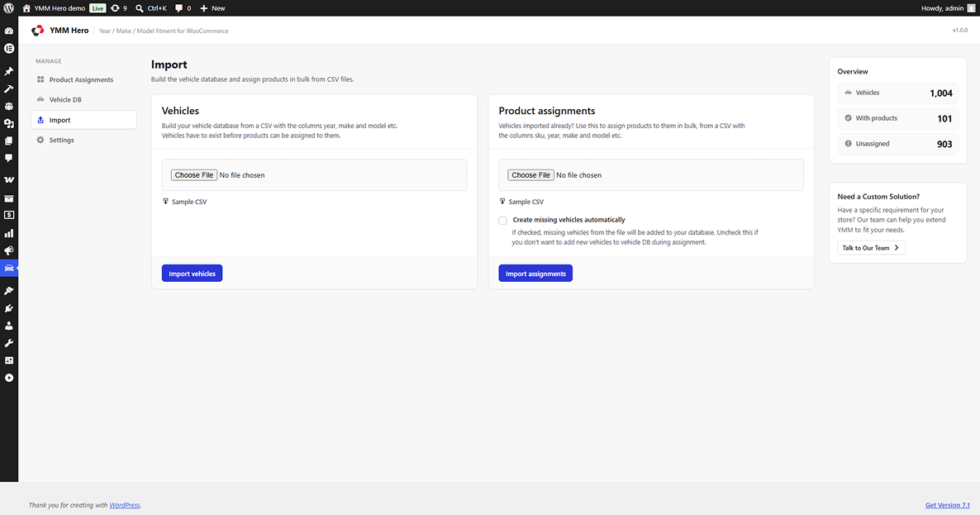The image size is (980, 515).
Task: Open Products archive-box icon in sidebar
Action: pyautogui.click(x=9, y=198)
